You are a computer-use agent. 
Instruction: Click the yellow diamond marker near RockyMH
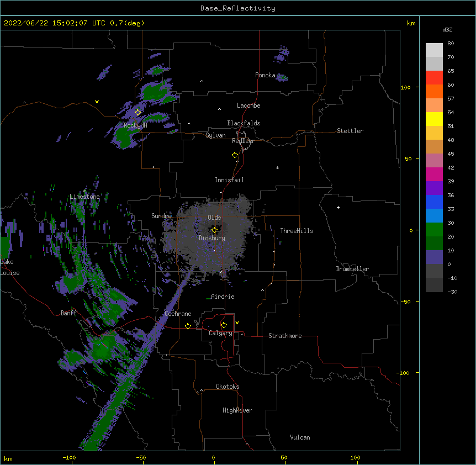pos(137,112)
